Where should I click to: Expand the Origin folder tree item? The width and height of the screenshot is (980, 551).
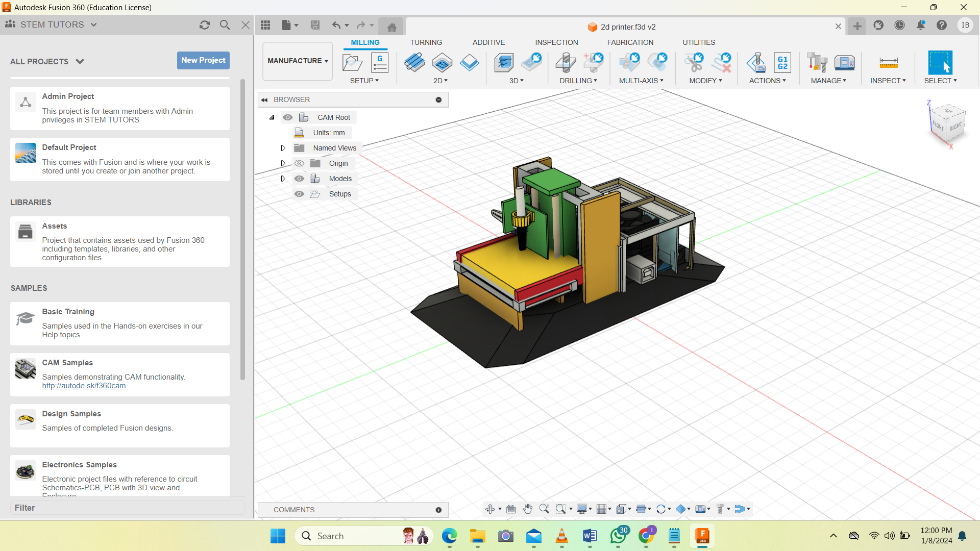(283, 163)
